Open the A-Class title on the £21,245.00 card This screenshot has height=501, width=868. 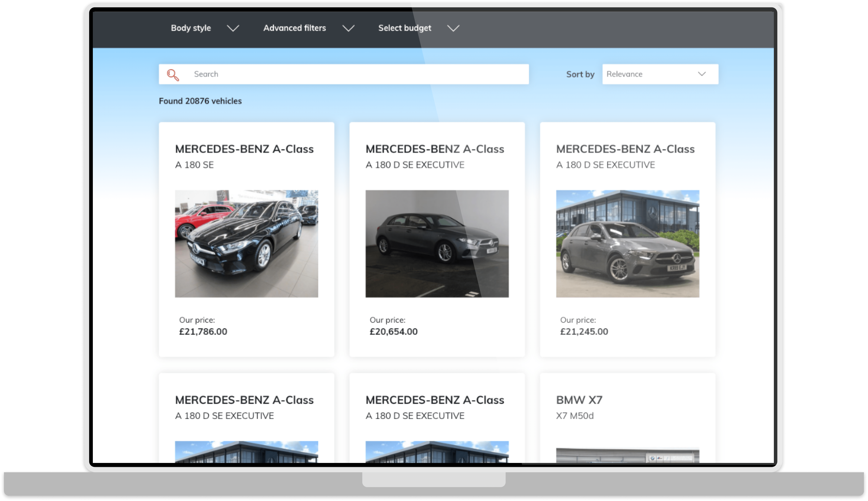pos(625,149)
